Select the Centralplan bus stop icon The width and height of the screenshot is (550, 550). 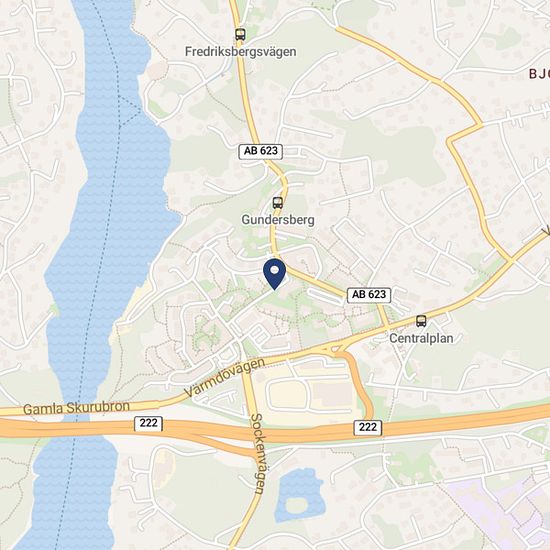(x=421, y=321)
